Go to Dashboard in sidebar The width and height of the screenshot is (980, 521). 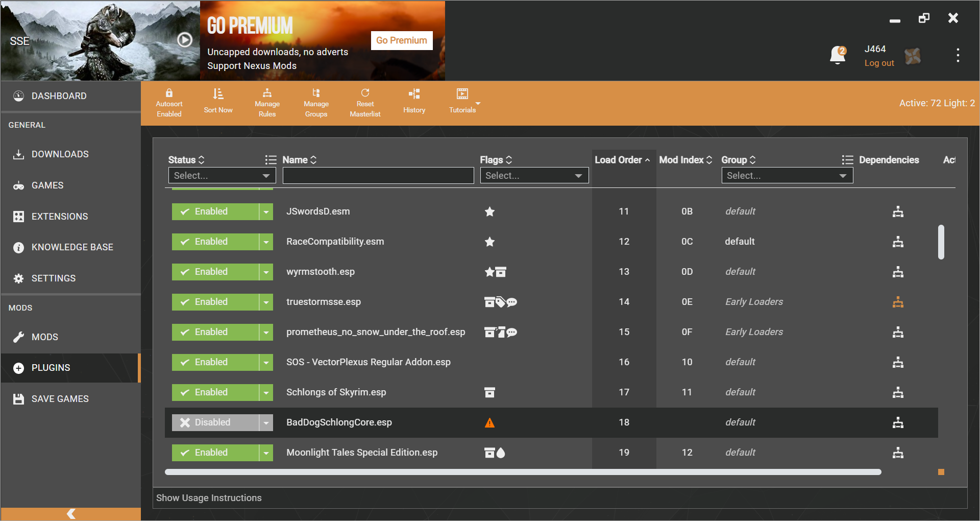click(x=70, y=96)
